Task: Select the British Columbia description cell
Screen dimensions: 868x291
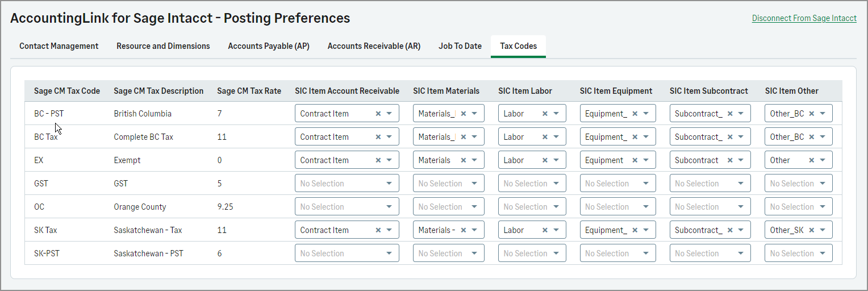Action: (x=143, y=114)
